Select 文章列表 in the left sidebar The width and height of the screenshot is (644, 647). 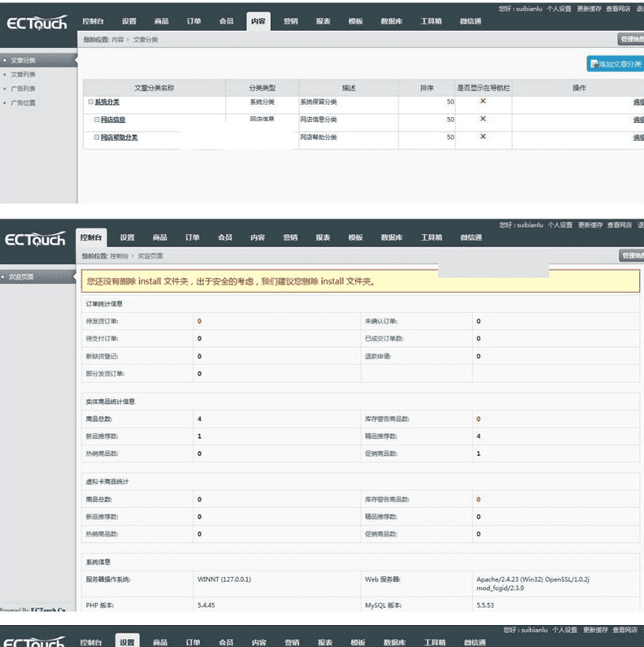[x=23, y=74]
